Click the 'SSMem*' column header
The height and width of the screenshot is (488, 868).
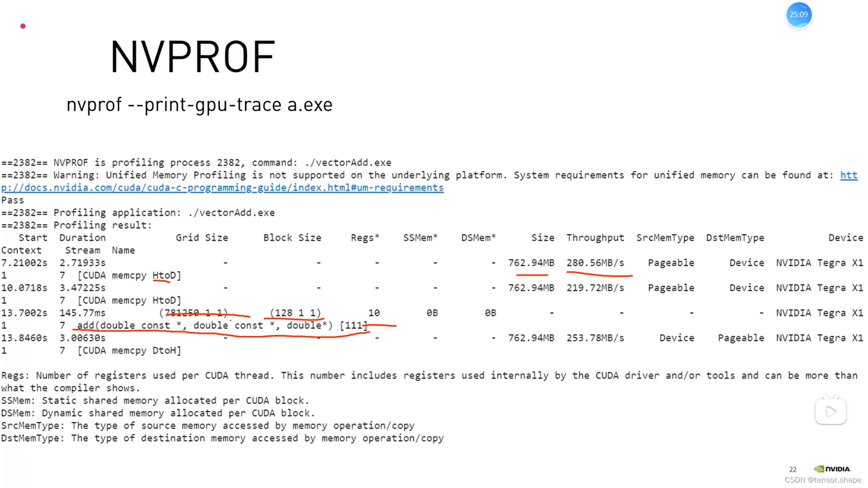[420, 238]
